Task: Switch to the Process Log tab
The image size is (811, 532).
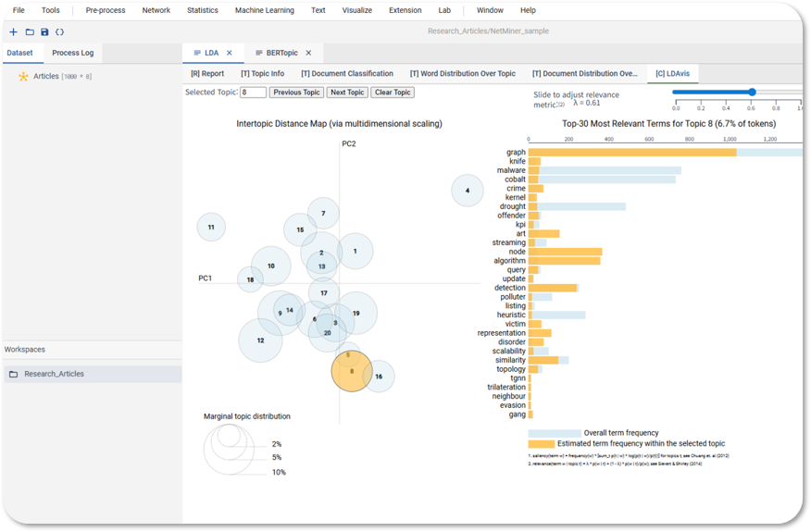Action: 73,53
